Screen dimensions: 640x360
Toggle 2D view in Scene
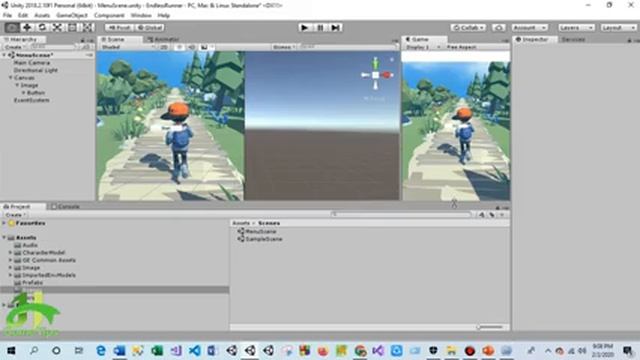click(x=164, y=47)
